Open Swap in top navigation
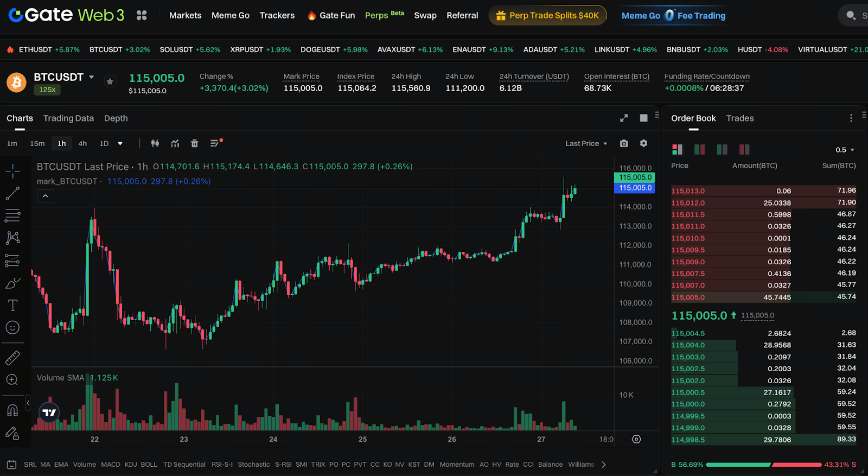This screenshot has height=476, width=868. [x=425, y=15]
